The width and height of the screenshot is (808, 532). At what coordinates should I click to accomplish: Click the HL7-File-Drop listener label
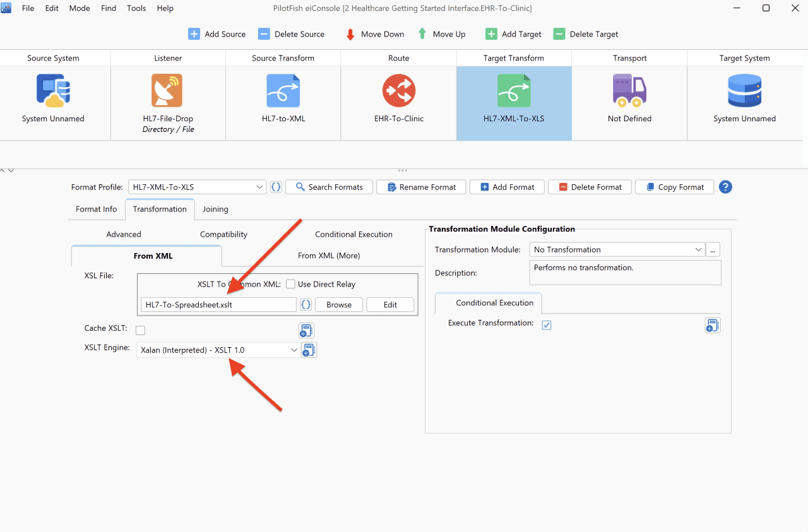pyautogui.click(x=168, y=119)
